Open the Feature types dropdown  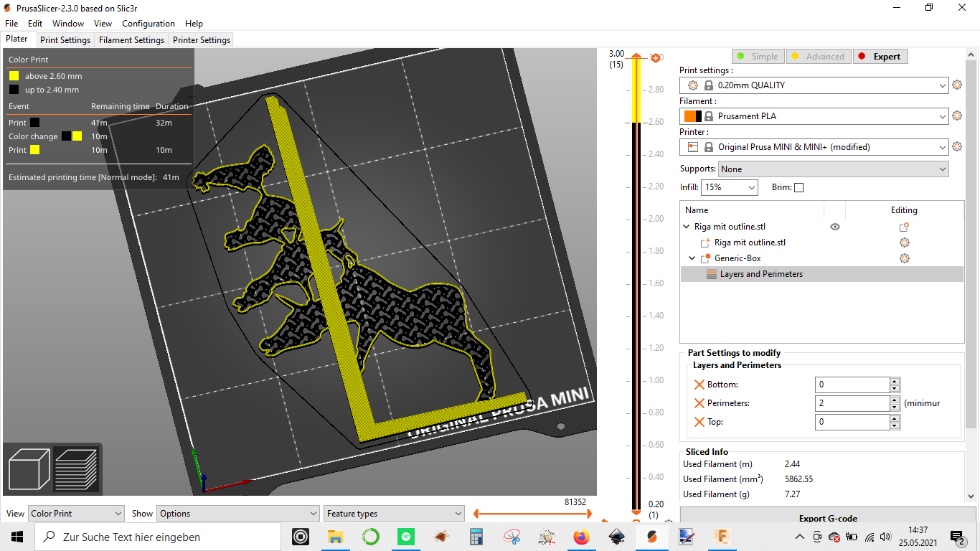point(394,514)
